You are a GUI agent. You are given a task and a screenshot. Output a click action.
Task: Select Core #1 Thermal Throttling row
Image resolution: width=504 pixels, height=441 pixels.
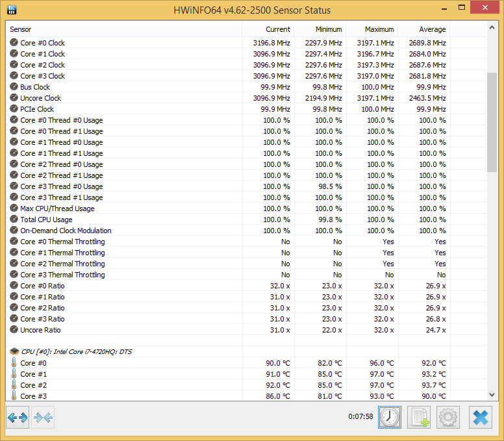(246, 253)
